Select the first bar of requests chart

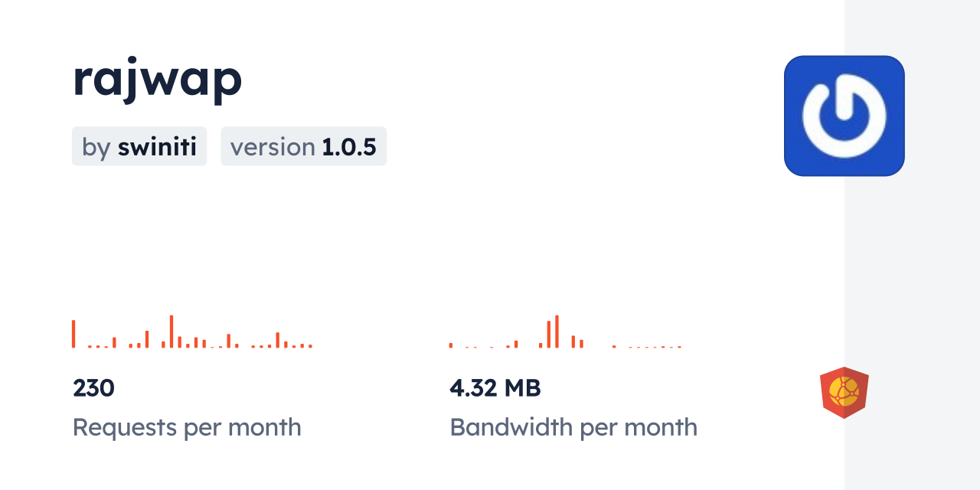(x=73, y=334)
